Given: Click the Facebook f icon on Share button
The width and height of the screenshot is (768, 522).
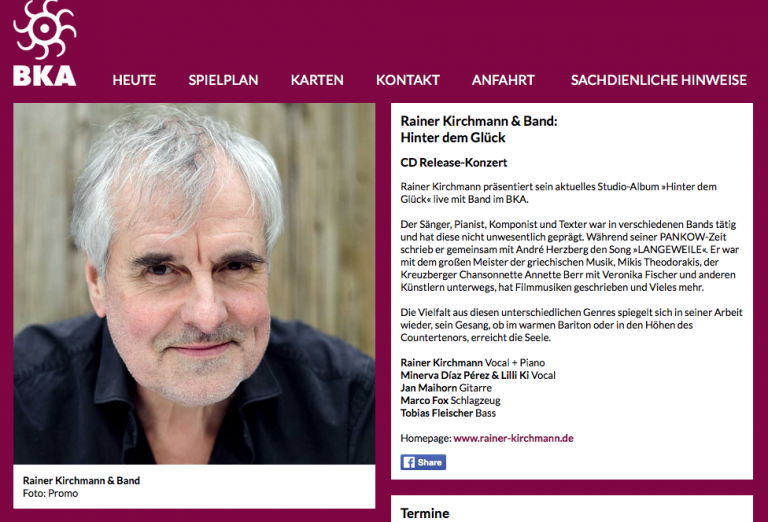Looking at the screenshot, I should 408,462.
